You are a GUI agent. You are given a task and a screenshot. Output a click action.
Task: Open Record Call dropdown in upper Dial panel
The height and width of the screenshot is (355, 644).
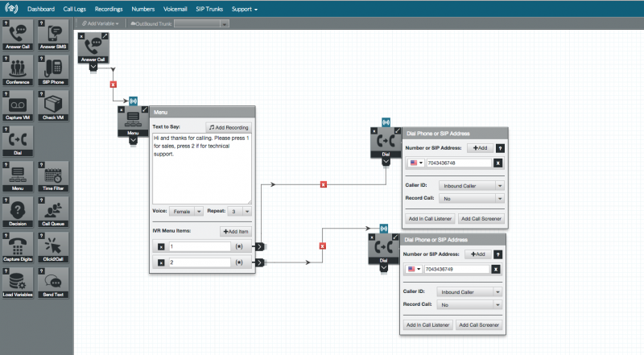click(x=471, y=199)
